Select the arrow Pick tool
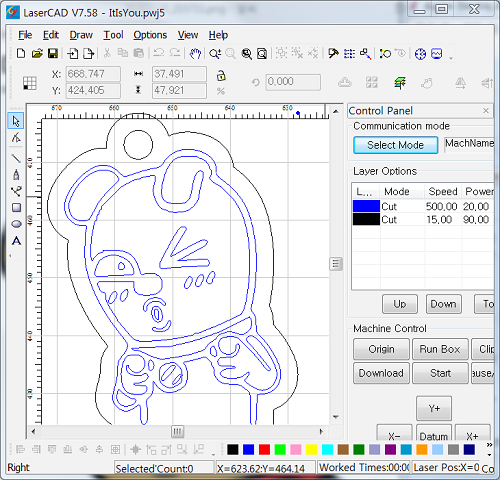The width and height of the screenshot is (500, 480). [x=16, y=121]
